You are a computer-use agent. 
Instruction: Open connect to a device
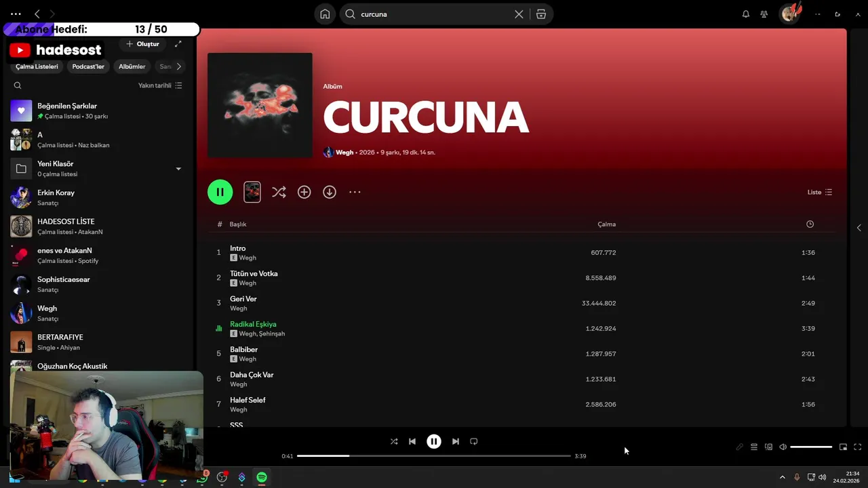pos(768,447)
